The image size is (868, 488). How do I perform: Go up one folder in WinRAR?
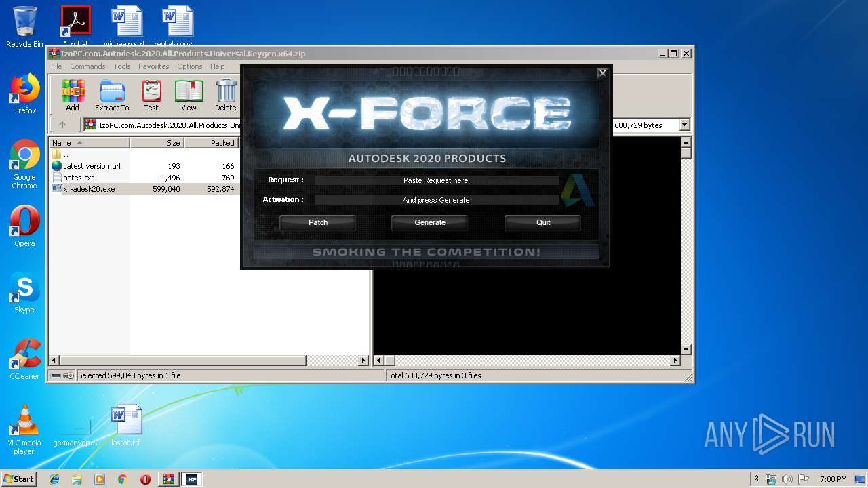pyautogui.click(x=62, y=125)
